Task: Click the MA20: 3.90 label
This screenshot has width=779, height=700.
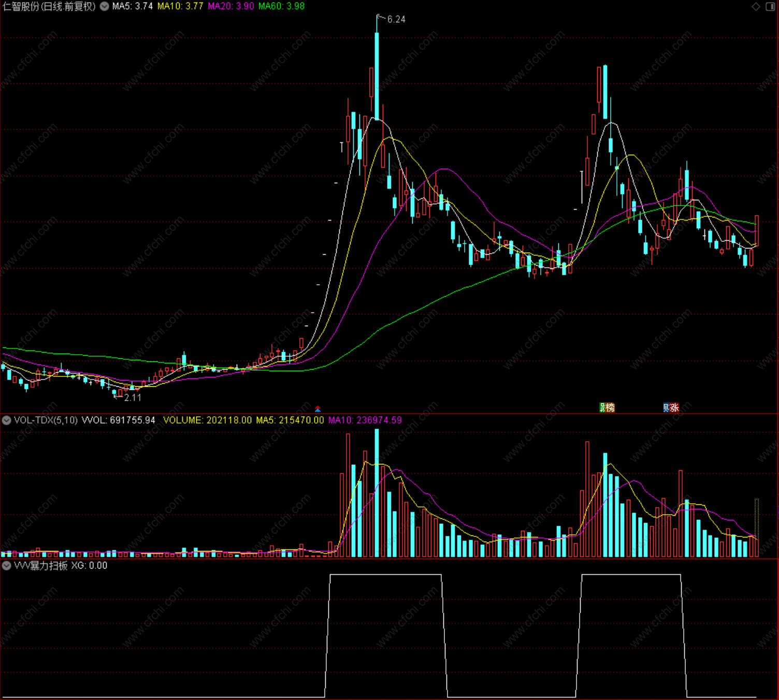Action: click(231, 6)
